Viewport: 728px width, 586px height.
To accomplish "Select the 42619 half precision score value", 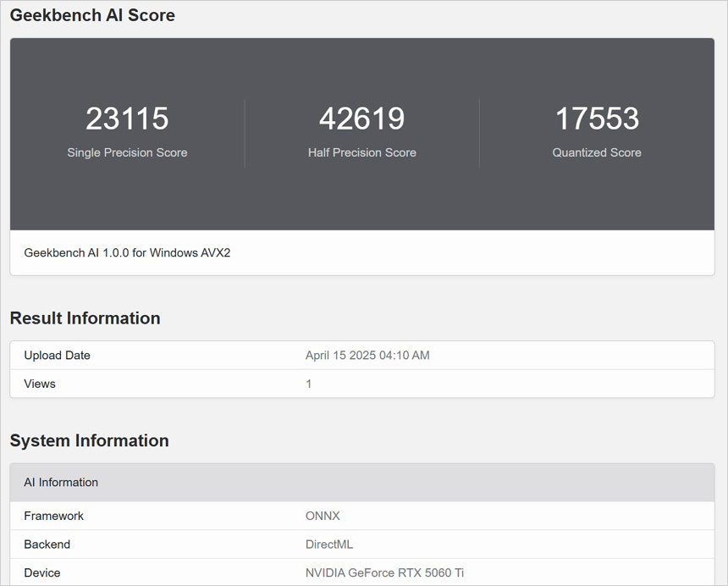I will pyautogui.click(x=361, y=119).
